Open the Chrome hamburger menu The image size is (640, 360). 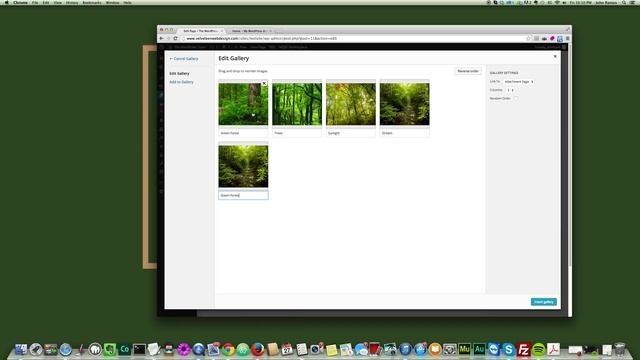coord(567,38)
